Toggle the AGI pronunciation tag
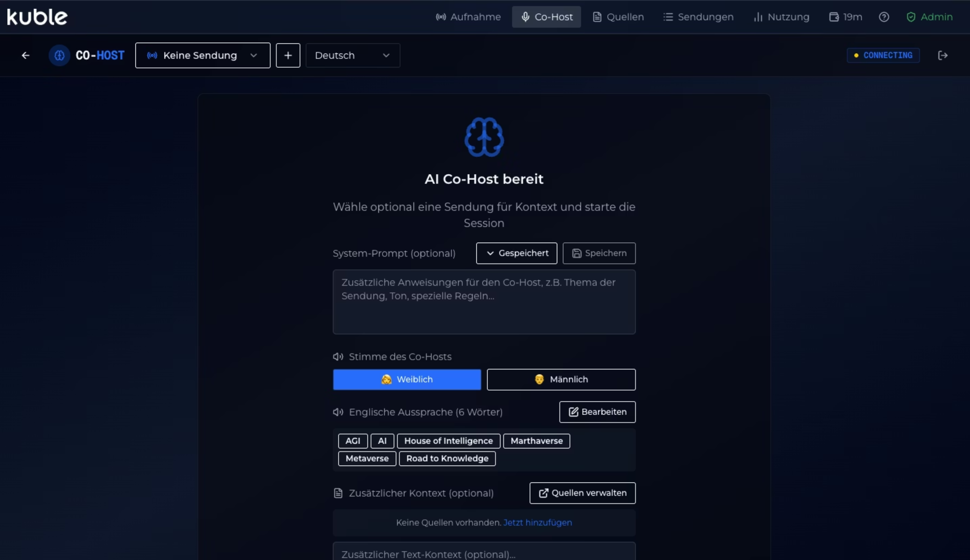This screenshot has height=560, width=970. pyautogui.click(x=352, y=441)
